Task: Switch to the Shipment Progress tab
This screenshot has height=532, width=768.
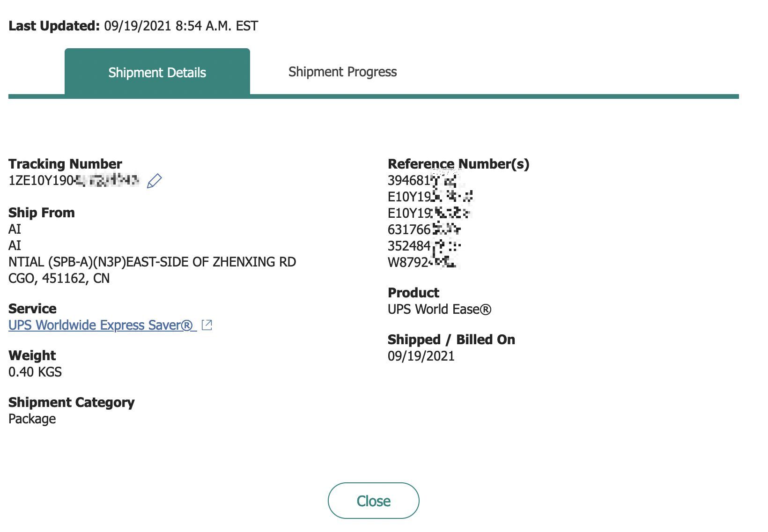Action: (x=342, y=72)
